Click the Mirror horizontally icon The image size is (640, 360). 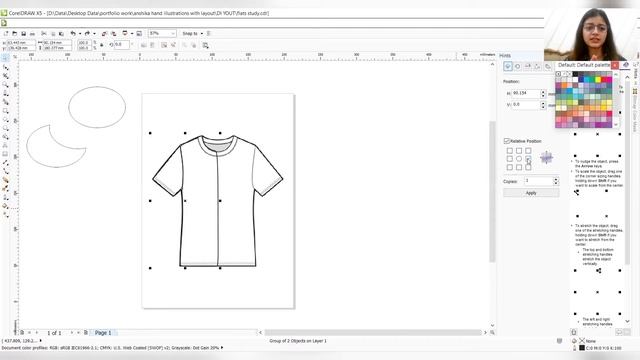(144, 45)
